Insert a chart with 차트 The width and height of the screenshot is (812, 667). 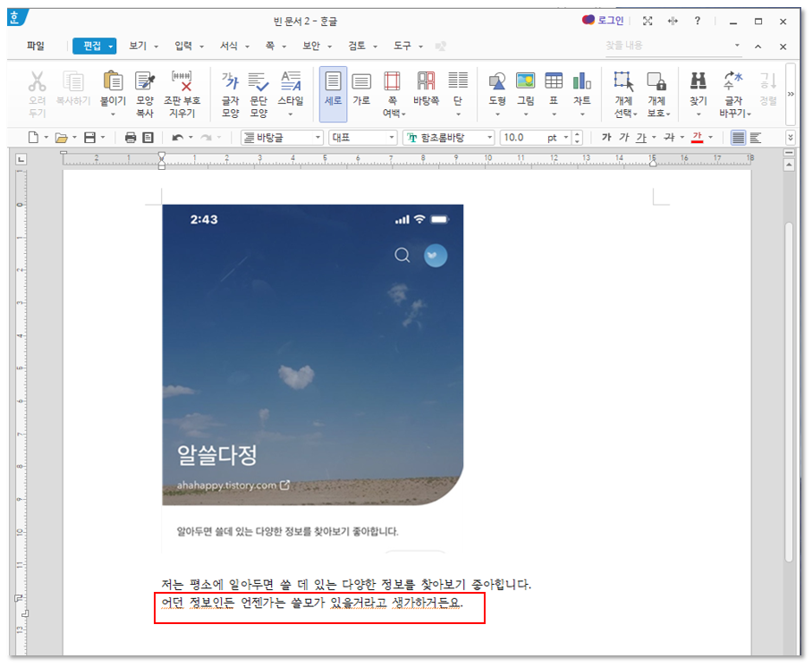pos(582,80)
